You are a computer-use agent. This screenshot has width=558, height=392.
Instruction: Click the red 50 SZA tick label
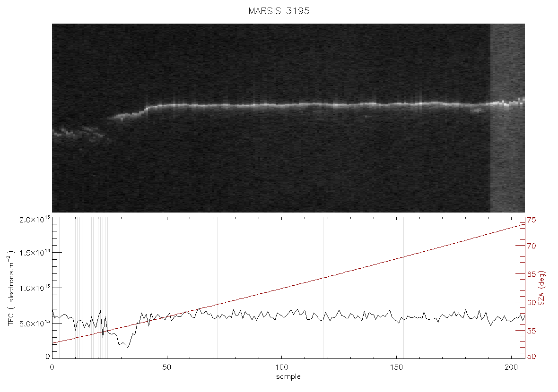[532, 357]
